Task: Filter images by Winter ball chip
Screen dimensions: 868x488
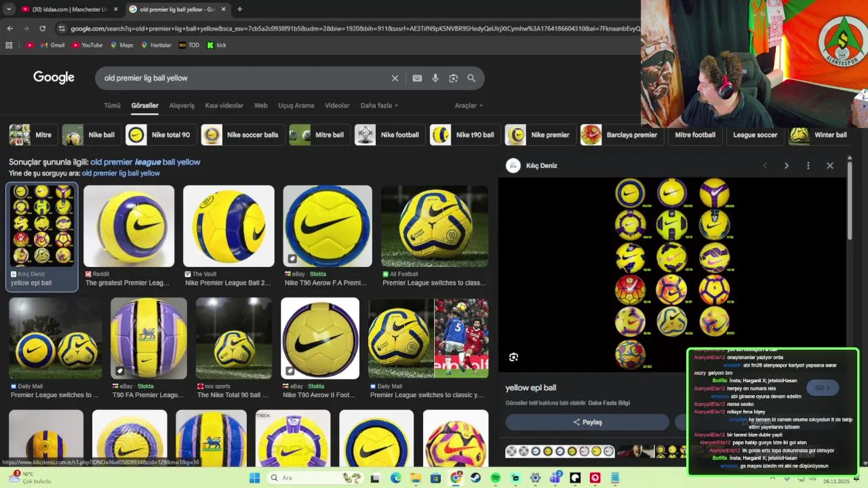Action: (x=821, y=135)
